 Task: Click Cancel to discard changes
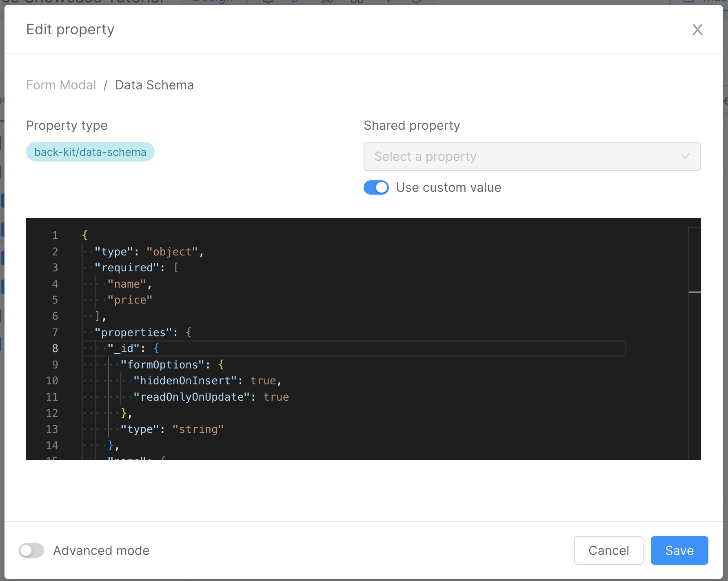[x=608, y=550]
